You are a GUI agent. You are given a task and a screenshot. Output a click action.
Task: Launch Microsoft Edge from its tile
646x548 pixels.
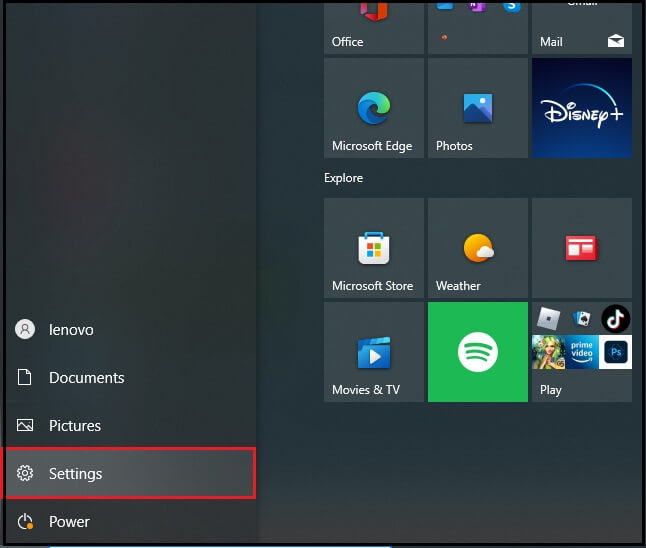pos(374,108)
